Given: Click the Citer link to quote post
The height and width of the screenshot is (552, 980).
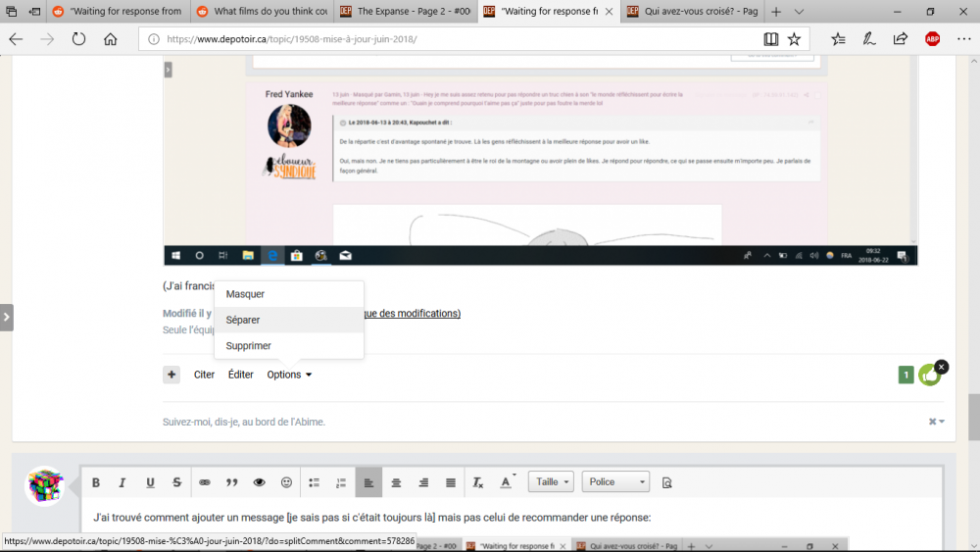Looking at the screenshot, I should coord(204,375).
